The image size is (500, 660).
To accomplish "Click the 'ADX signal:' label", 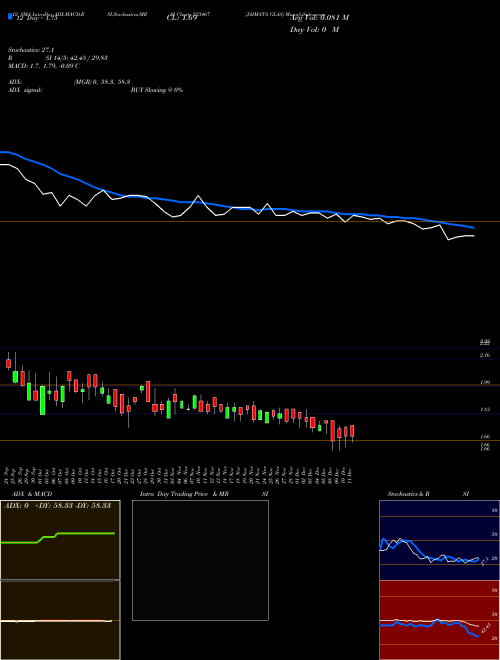I will 25,90.
